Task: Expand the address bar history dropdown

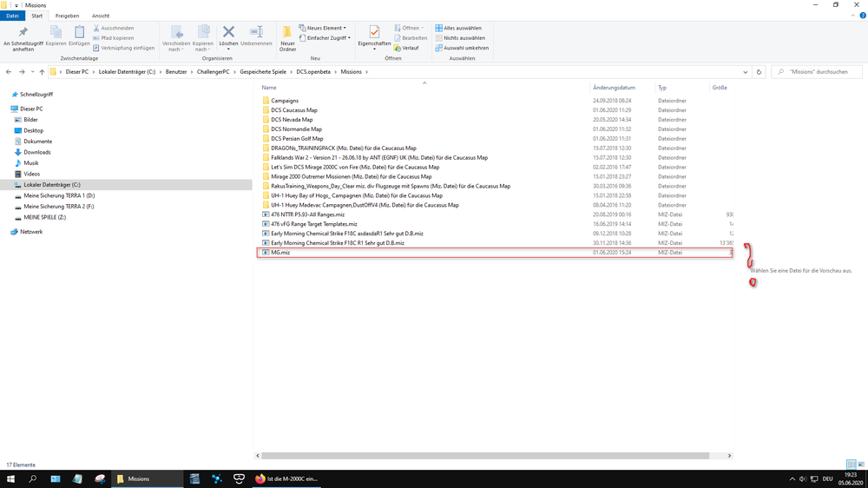Action: [745, 71]
